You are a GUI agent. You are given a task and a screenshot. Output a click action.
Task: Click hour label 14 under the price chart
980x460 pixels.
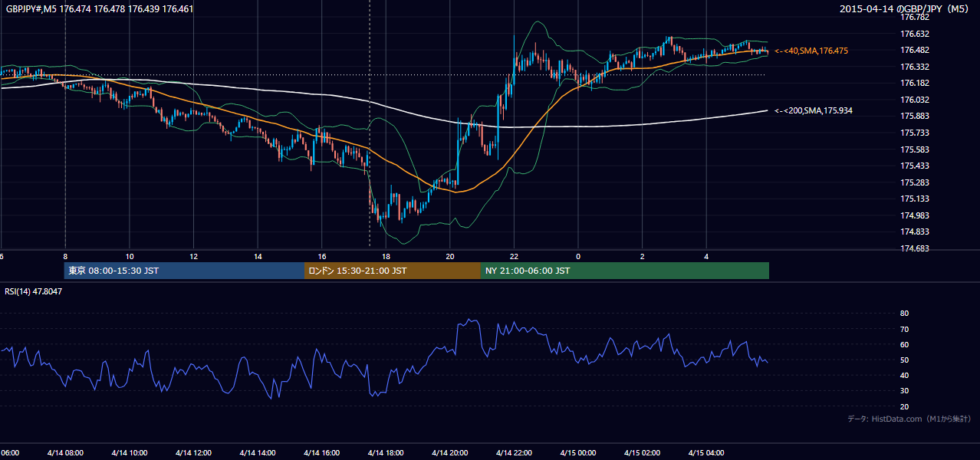point(258,256)
